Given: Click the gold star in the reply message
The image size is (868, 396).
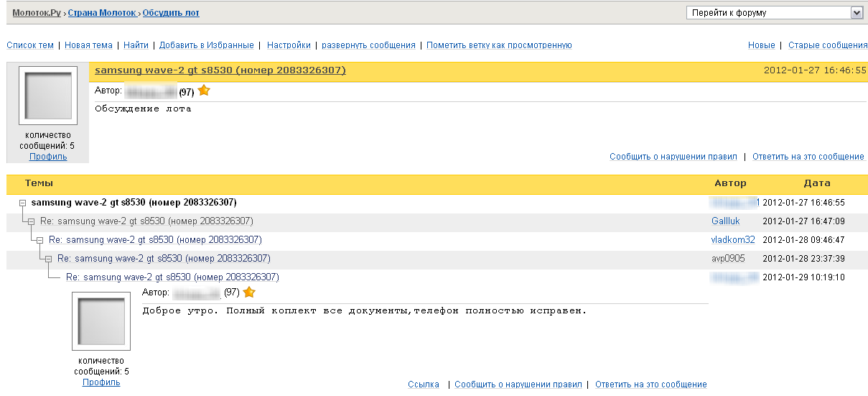Looking at the screenshot, I should [x=249, y=292].
